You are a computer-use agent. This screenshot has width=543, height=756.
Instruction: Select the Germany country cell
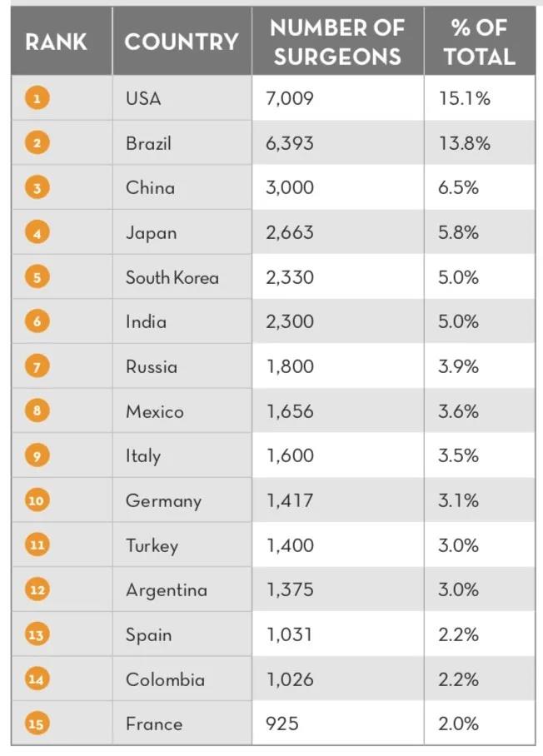[163, 500]
